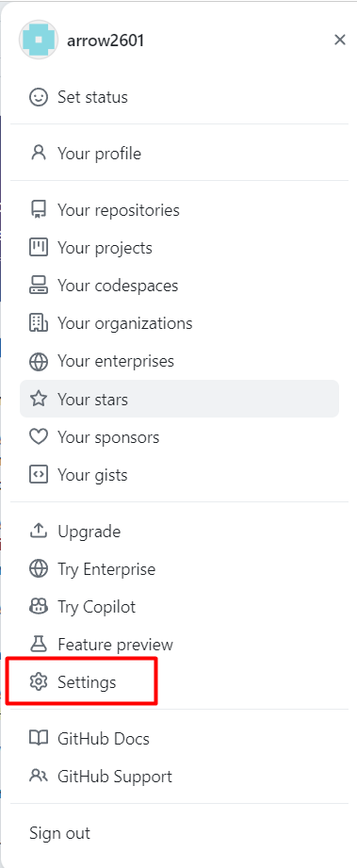
Task: Open the GitHub Support link
Action: (x=179, y=776)
